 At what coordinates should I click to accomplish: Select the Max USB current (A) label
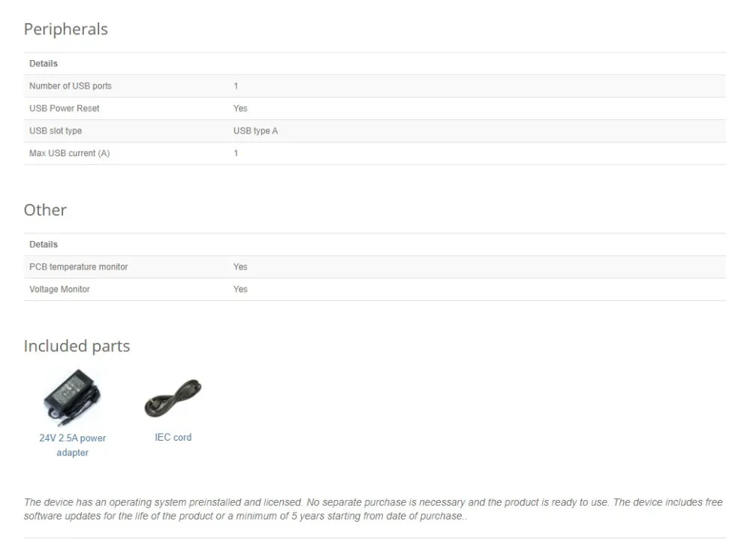click(x=69, y=153)
